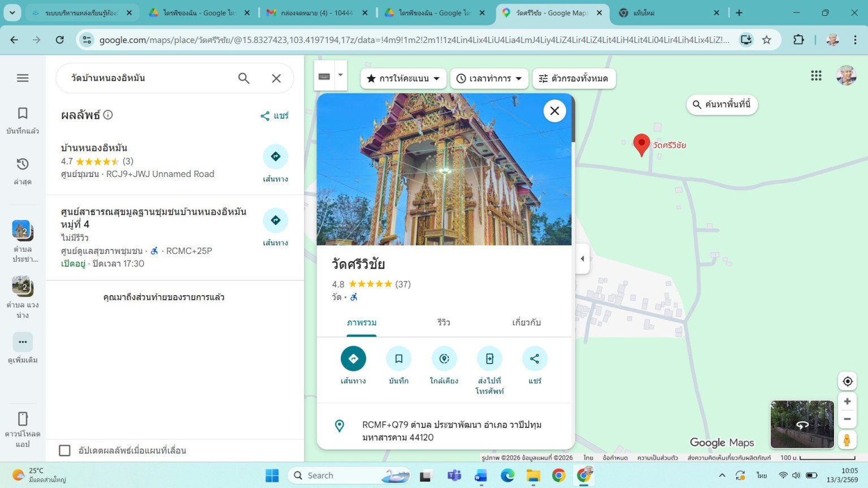Click the Send to phone icon

pyautogui.click(x=489, y=359)
